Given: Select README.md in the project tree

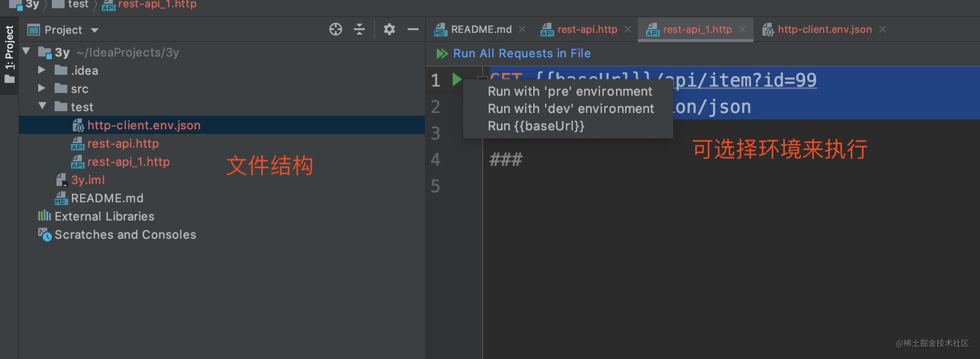Looking at the screenshot, I should click(107, 198).
